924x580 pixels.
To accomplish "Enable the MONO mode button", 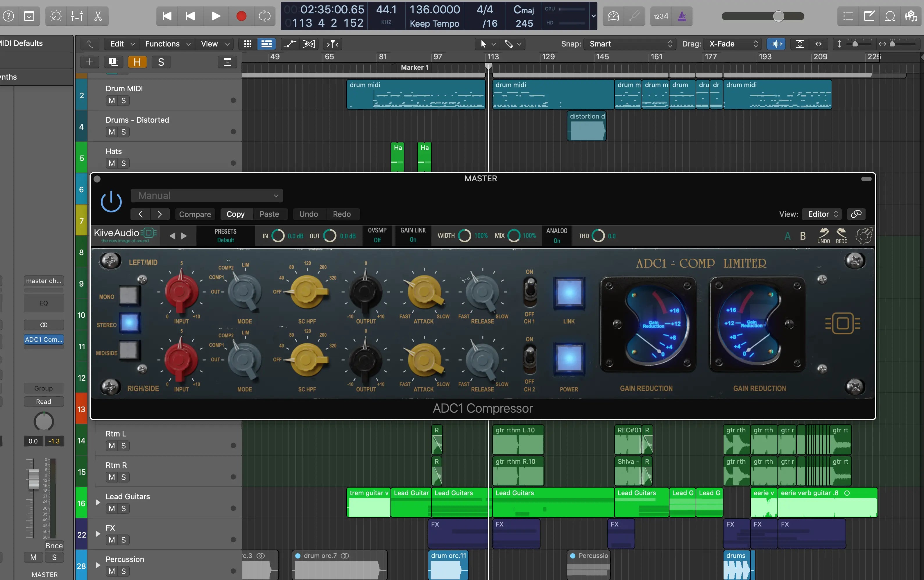I will [x=128, y=295].
